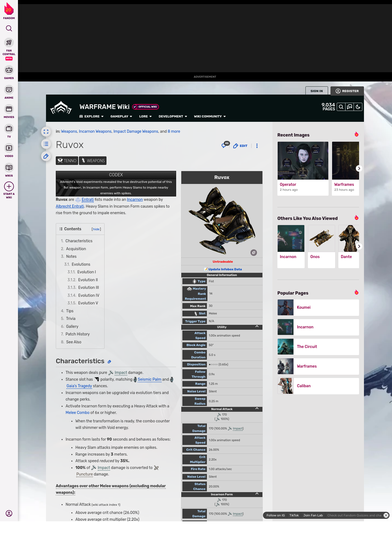The width and height of the screenshot is (392, 545).
Task: Open the Movies clapperboard icon
Action: [9, 109]
